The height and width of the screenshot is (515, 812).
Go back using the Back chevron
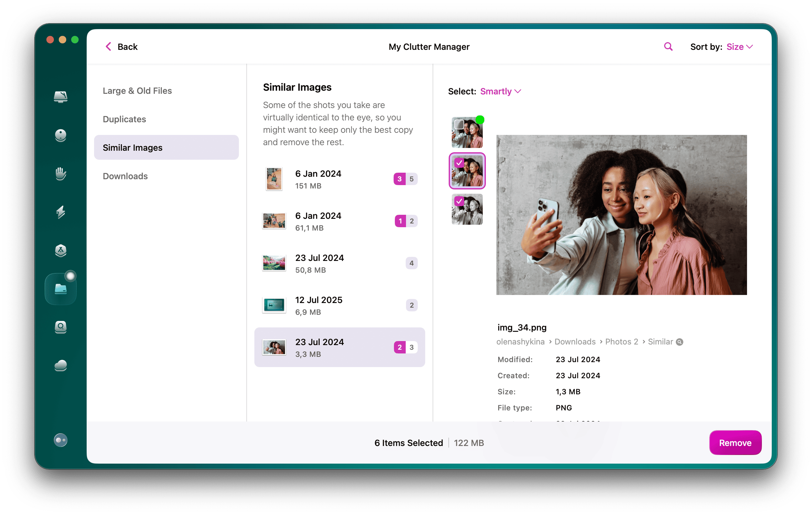[x=109, y=46]
